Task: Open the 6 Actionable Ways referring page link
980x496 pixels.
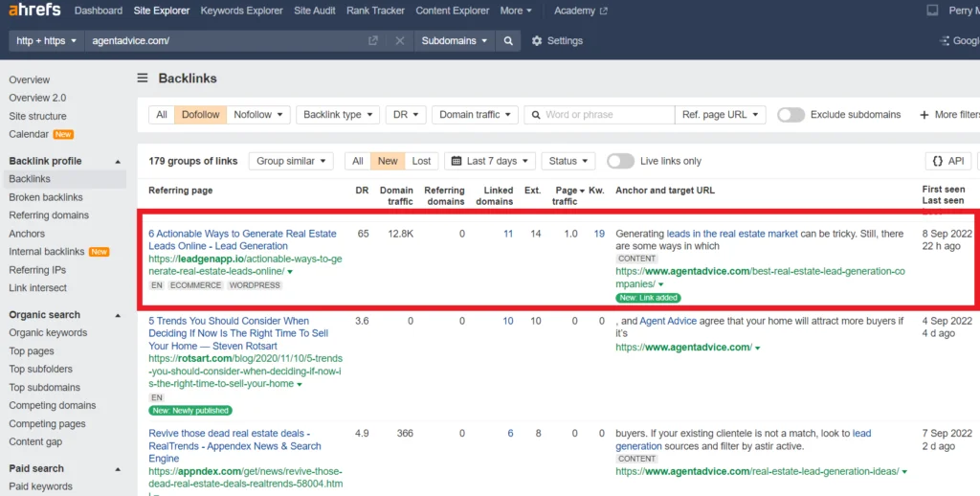Action: tap(242, 239)
